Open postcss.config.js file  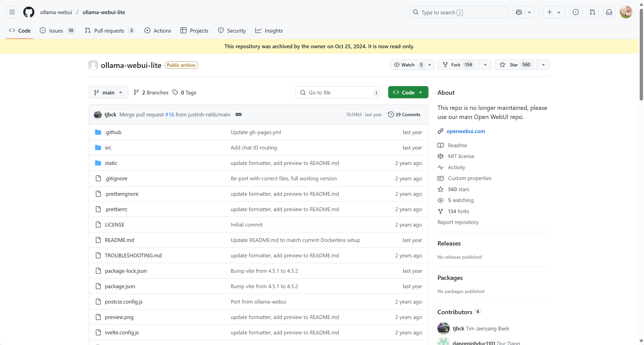(x=124, y=302)
